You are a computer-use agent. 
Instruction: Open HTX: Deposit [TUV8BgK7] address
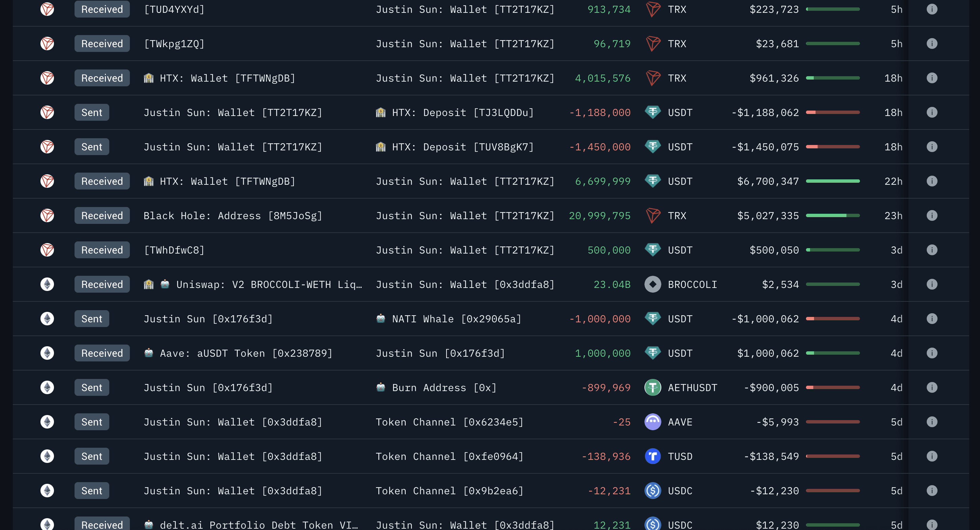(463, 147)
